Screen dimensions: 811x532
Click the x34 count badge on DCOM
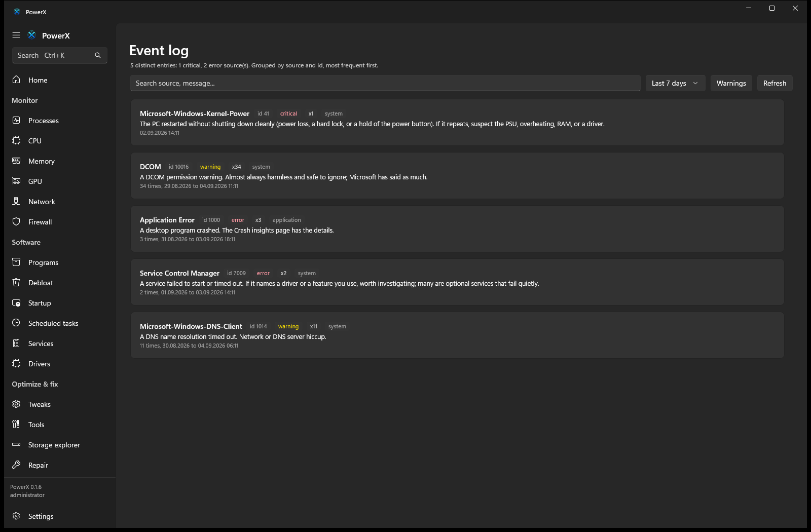tap(236, 167)
